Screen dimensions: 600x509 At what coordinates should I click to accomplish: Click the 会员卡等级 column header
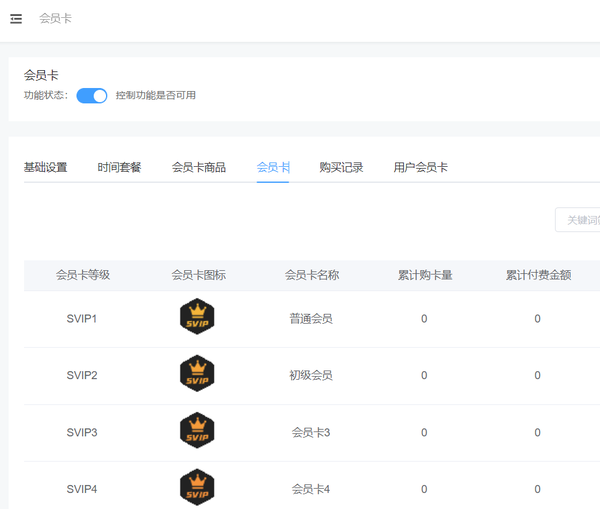coord(83,275)
